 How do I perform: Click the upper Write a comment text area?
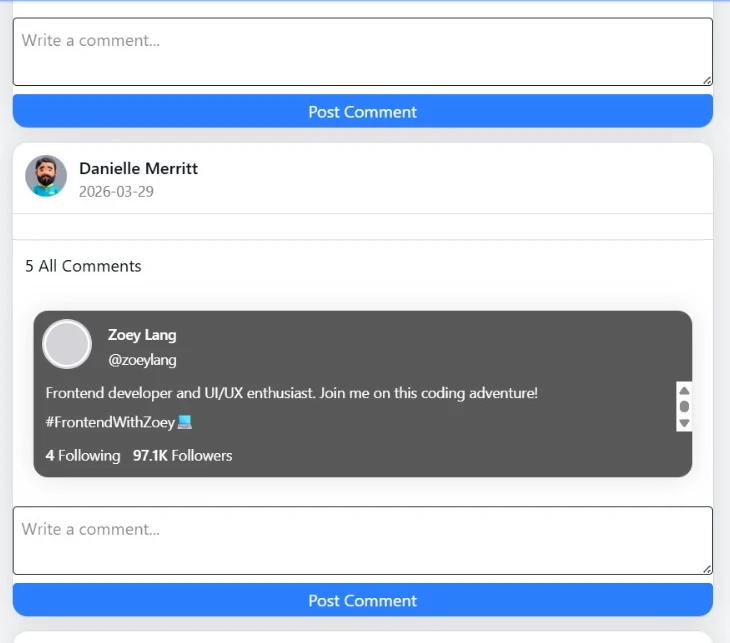363,52
